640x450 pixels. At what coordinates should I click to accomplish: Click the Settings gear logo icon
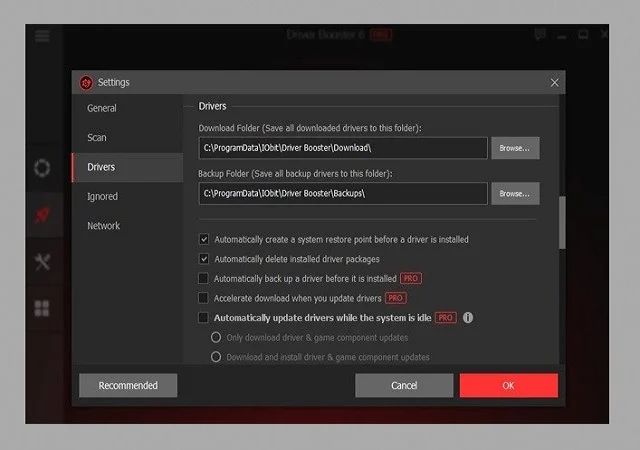click(86, 83)
